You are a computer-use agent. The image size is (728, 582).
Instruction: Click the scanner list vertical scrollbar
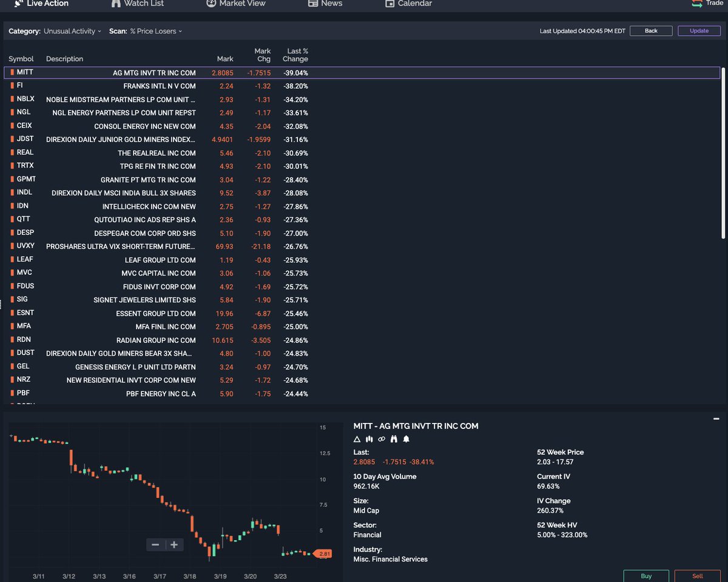pos(723,152)
